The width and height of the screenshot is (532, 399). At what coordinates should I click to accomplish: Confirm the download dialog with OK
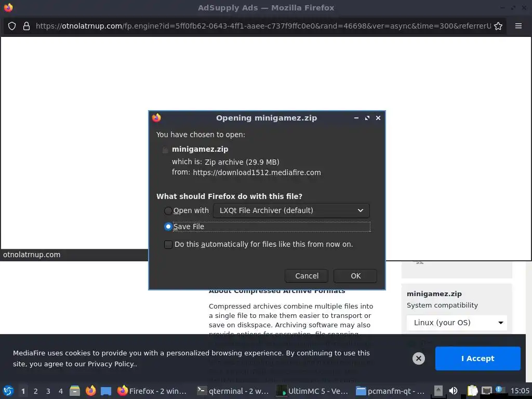(355, 276)
